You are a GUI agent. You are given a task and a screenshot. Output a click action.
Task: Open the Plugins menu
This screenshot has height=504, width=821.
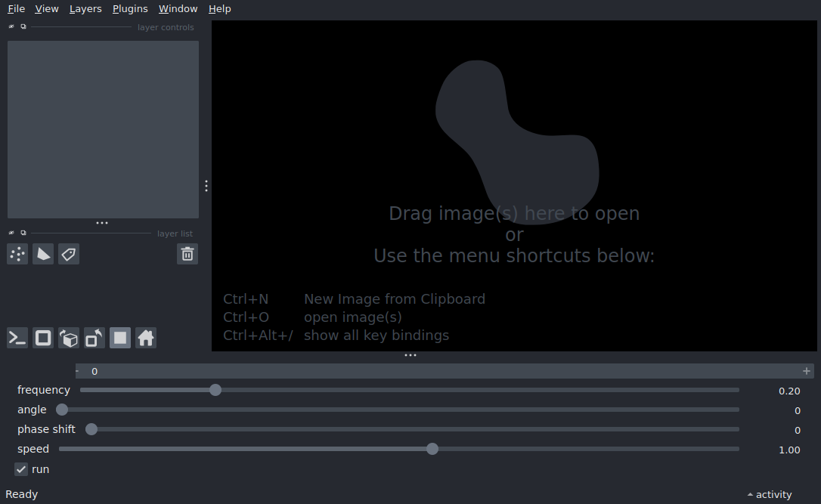(130, 9)
